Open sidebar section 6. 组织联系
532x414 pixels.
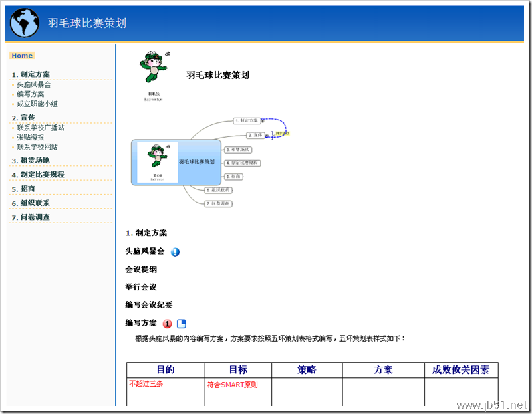click(x=31, y=203)
